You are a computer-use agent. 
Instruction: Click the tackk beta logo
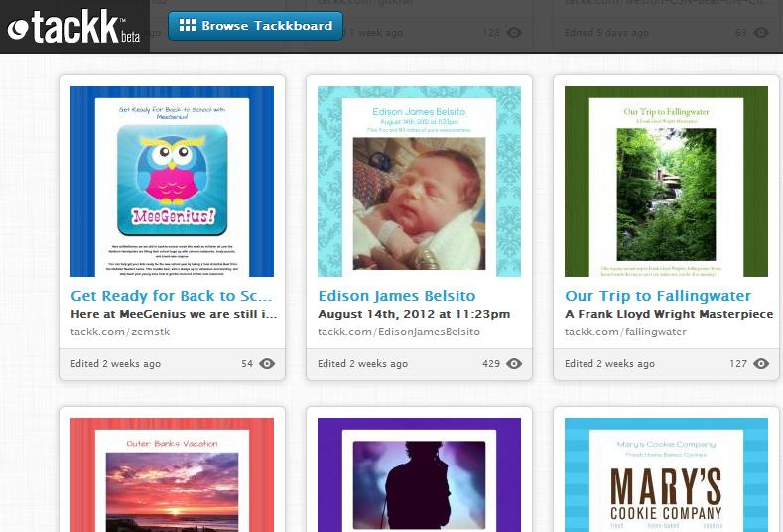tap(73, 26)
